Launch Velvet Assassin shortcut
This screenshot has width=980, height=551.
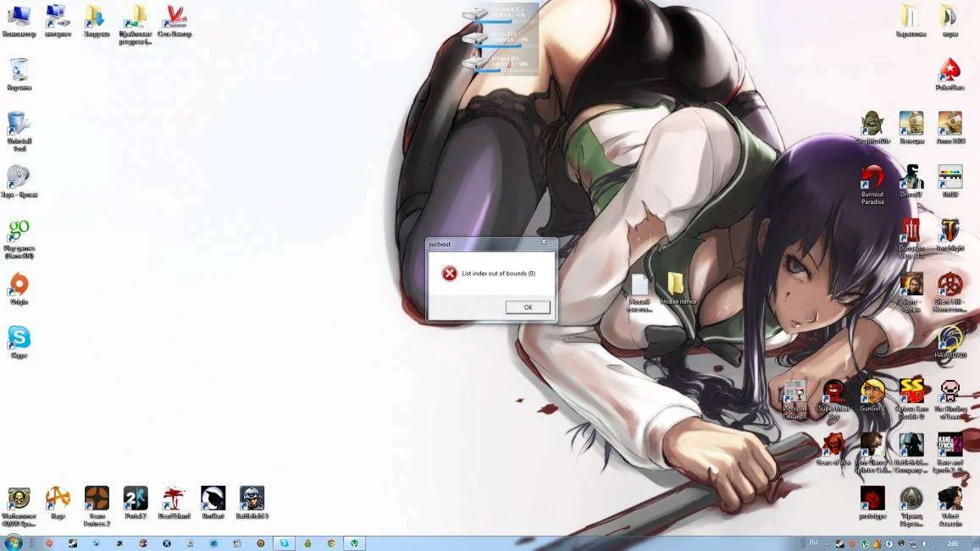[x=950, y=506]
